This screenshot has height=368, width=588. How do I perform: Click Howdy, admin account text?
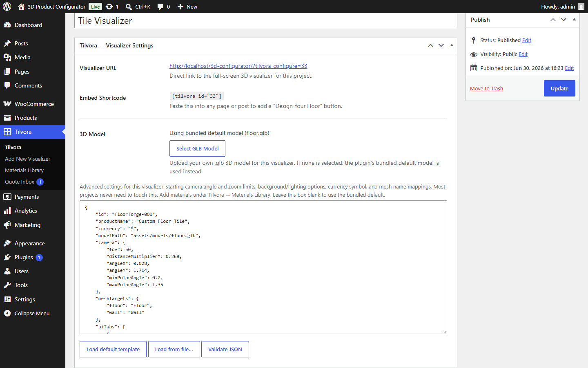pos(558,7)
